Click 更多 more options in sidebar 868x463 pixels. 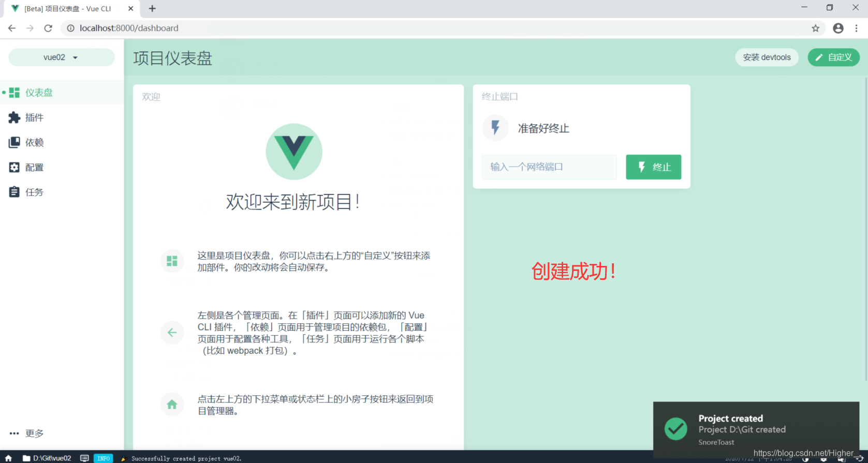[62, 433]
